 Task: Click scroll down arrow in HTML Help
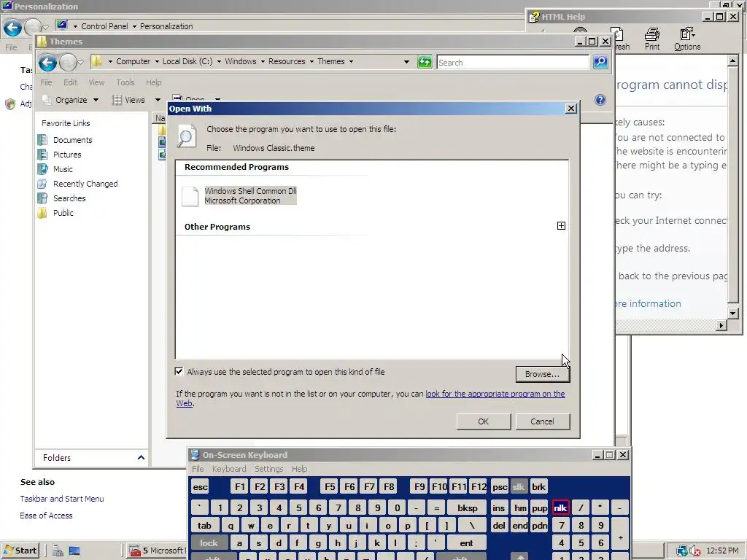click(732, 314)
